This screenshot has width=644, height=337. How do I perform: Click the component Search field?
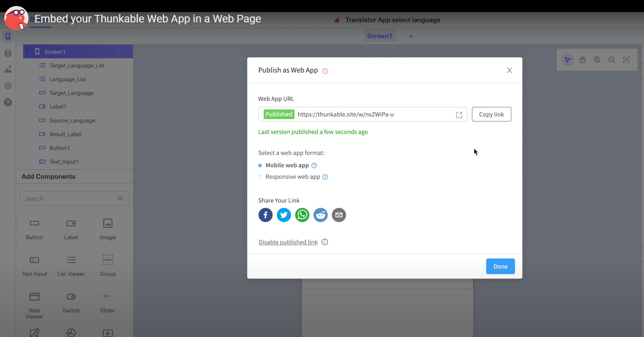(75, 198)
